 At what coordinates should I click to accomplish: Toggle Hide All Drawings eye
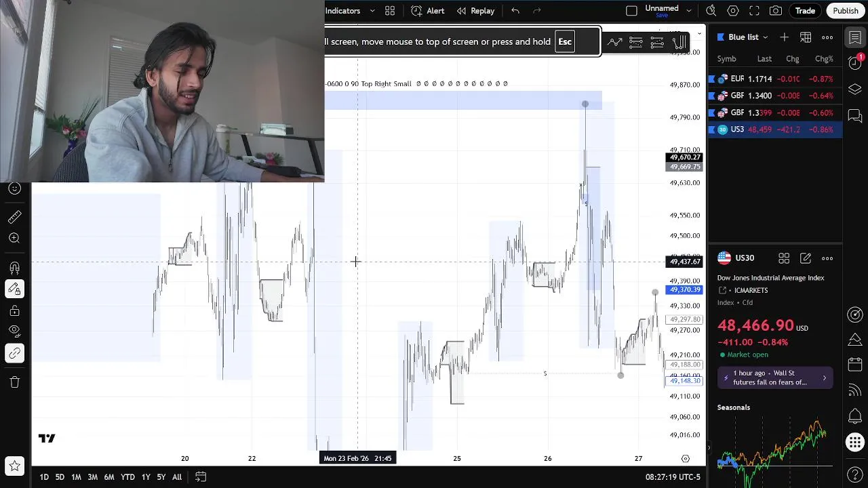click(x=14, y=331)
